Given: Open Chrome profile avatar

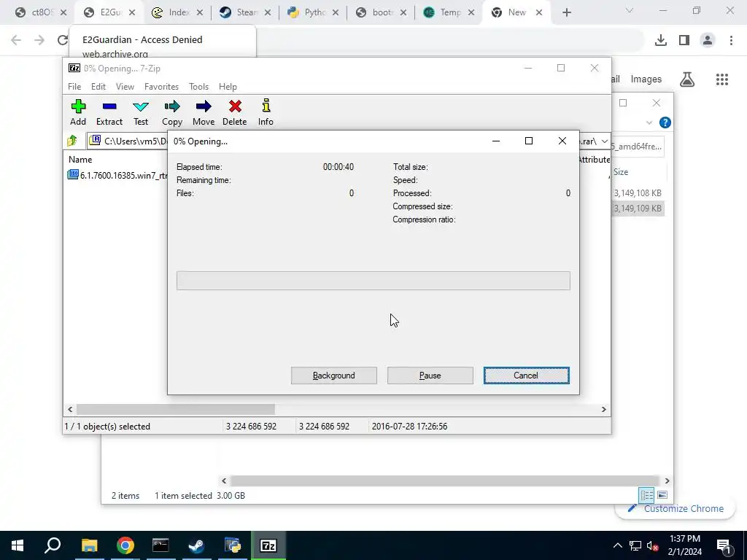Looking at the screenshot, I should point(708,40).
